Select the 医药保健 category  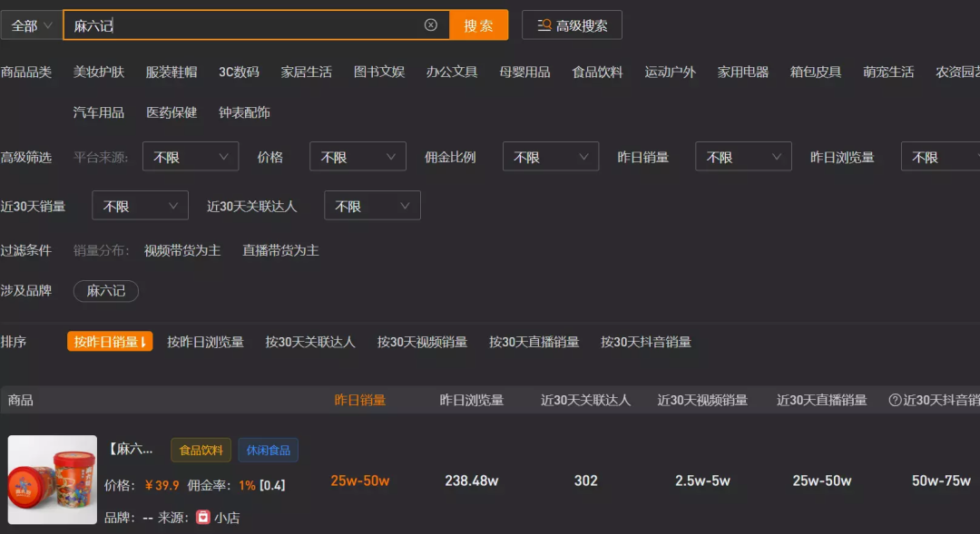click(x=171, y=112)
